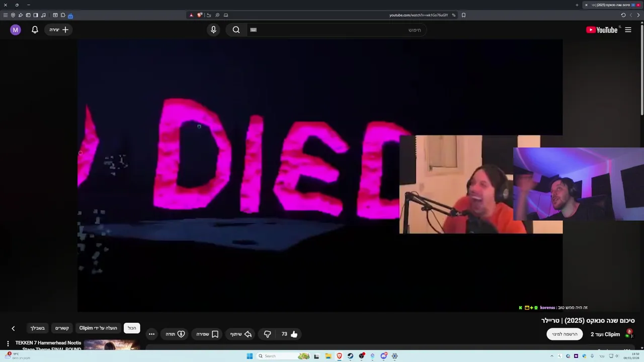
Task: Close the current YouTube tab
Action: pos(586,5)
